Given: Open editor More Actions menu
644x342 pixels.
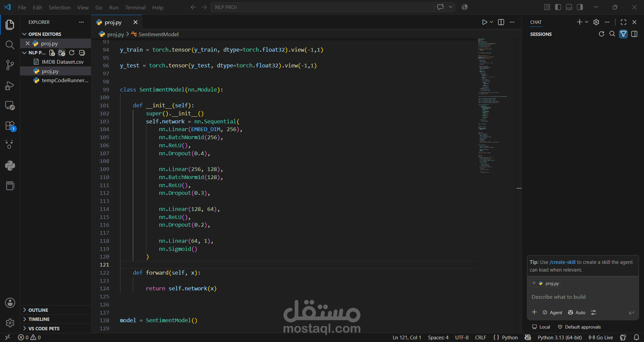Looking at the screenshot, I should click(512, 22).
